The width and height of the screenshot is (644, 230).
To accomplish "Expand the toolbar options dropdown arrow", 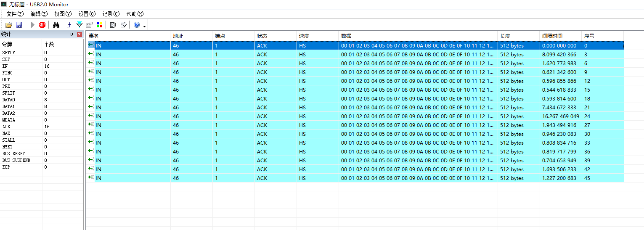I will coord(145,26).
